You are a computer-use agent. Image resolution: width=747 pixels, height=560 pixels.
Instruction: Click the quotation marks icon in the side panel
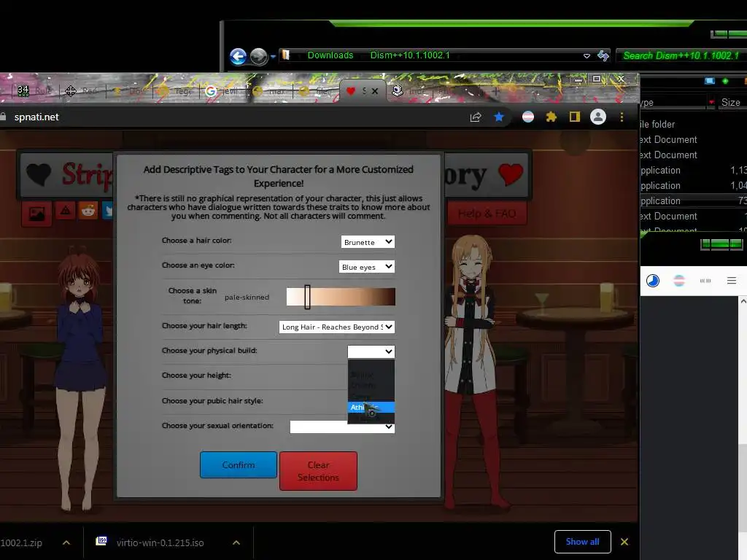point(705,281)
